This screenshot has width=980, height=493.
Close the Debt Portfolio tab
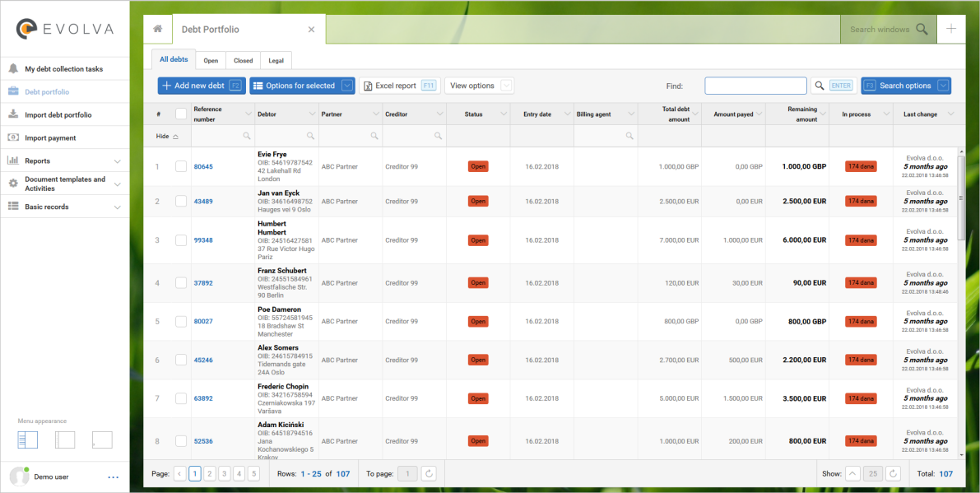coord(311,30)
